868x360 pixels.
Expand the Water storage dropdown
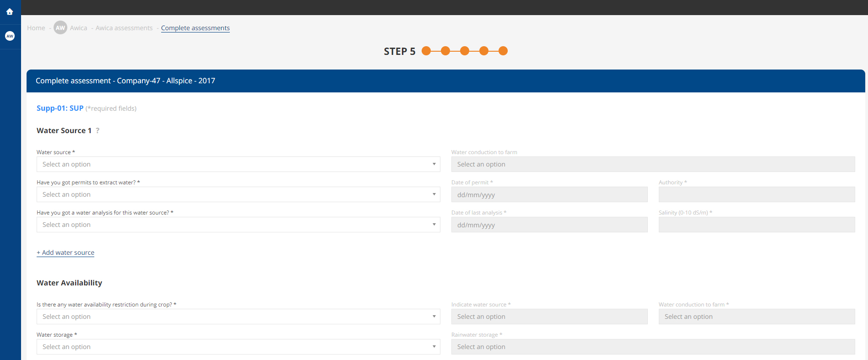click(x=238, y=347)
